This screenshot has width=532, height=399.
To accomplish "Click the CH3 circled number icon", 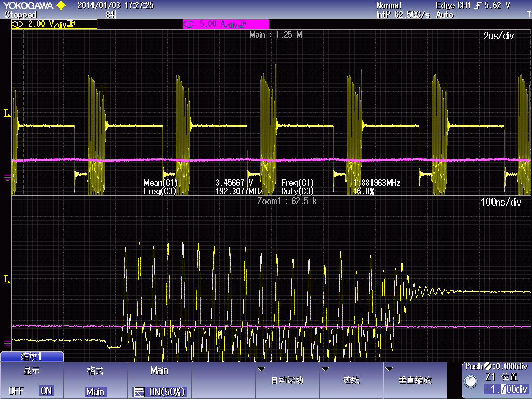I will [x=189, y=24].
